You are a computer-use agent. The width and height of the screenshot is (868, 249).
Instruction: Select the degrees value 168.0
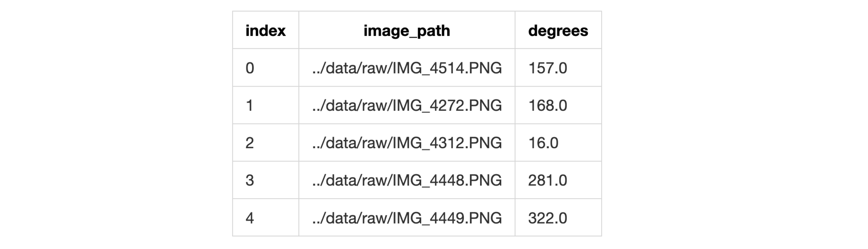point(547,105)
